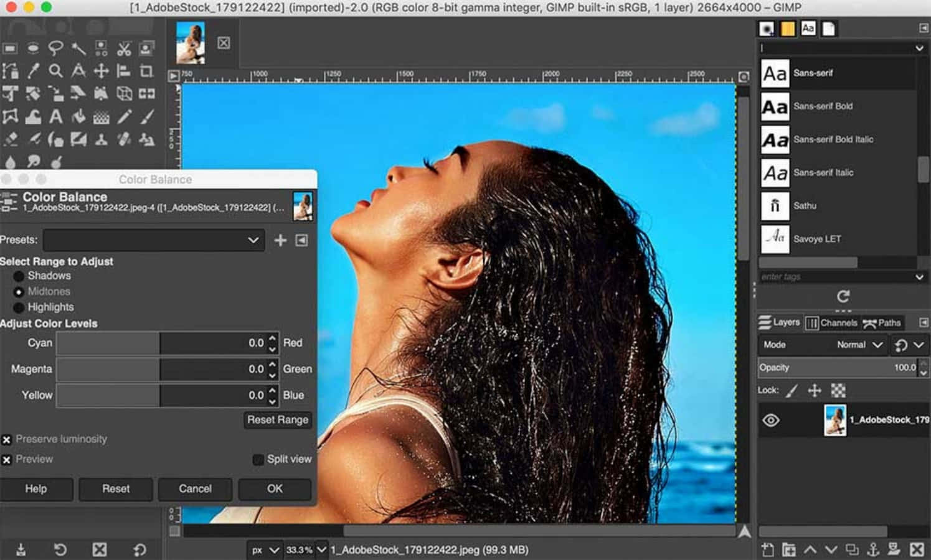Image resolution: width=931 pixels, height=560 pixels.
Task: Toggle Preserve luminosity checkbox
Action: [6, 440]
